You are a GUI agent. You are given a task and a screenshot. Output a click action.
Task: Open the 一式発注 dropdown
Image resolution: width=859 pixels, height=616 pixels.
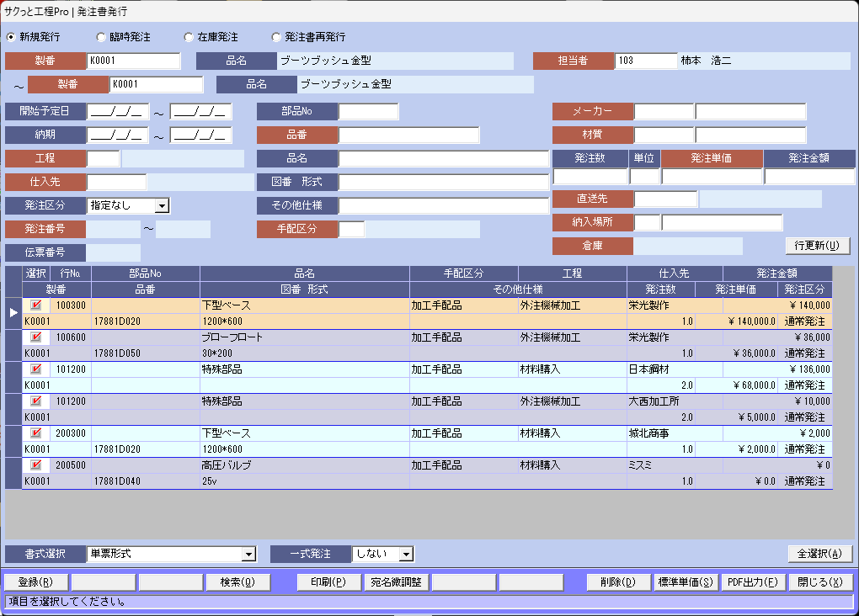click(x=407, y=554)
